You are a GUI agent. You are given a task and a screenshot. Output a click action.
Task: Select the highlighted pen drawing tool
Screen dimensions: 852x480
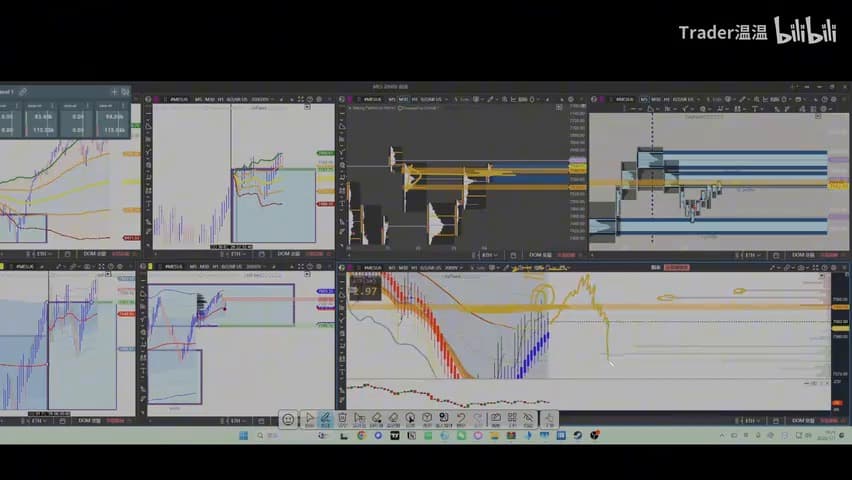[325, 419]
